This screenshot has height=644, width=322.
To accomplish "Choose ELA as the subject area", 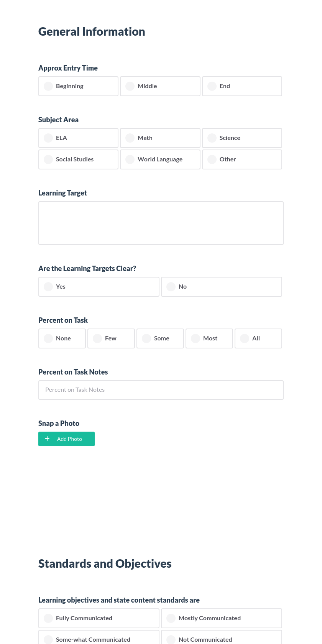I will (x=78, y=138).
